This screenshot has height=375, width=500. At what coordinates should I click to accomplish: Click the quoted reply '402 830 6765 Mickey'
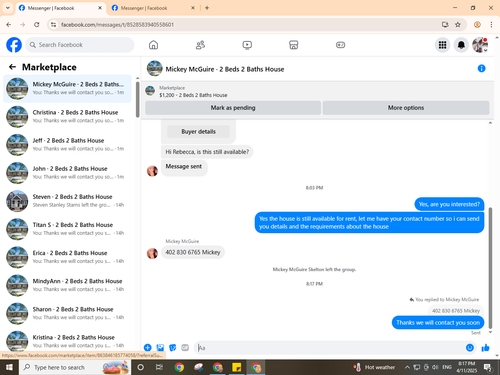coord(456,311)
